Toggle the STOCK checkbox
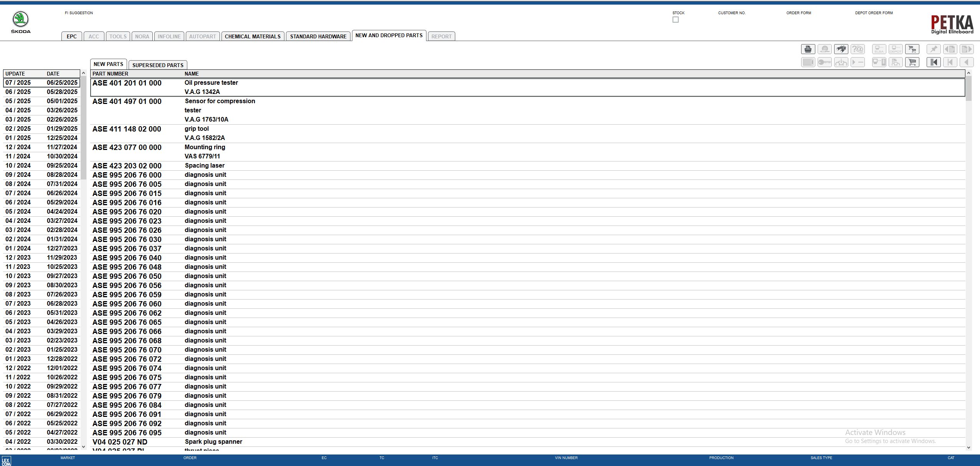 pyautogui.click(x=676, y=20)
